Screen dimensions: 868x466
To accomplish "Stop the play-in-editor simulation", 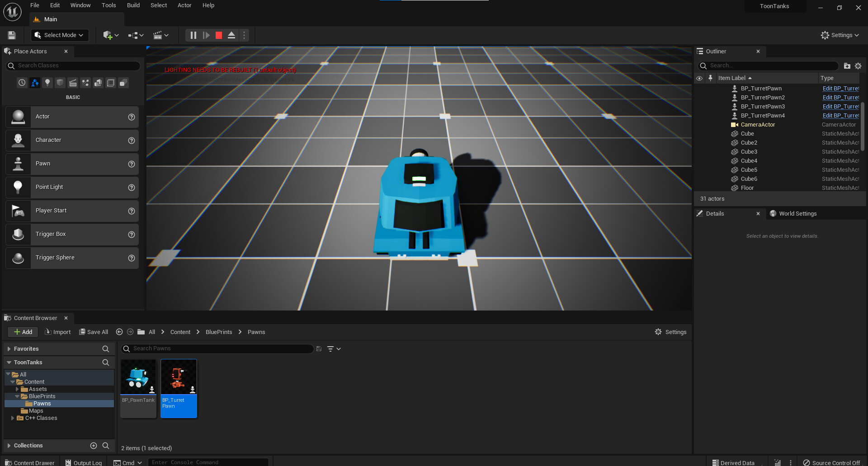I will 219,35.
